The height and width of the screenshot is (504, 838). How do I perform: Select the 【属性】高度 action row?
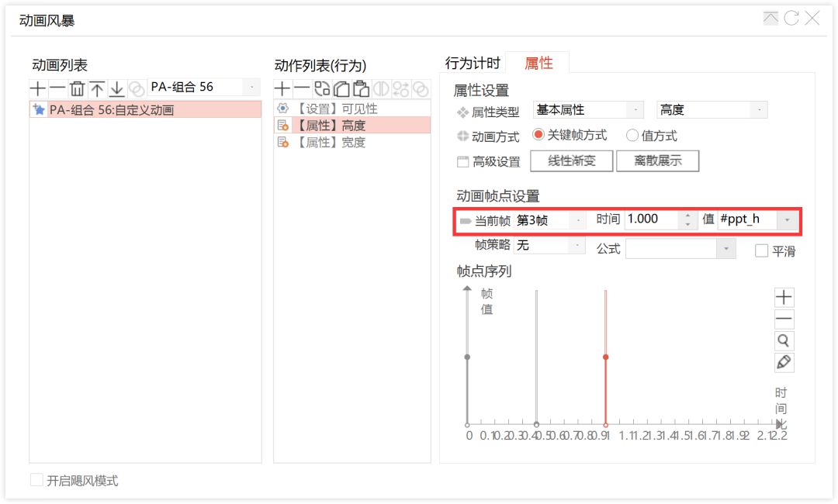[x=352, y=126]
